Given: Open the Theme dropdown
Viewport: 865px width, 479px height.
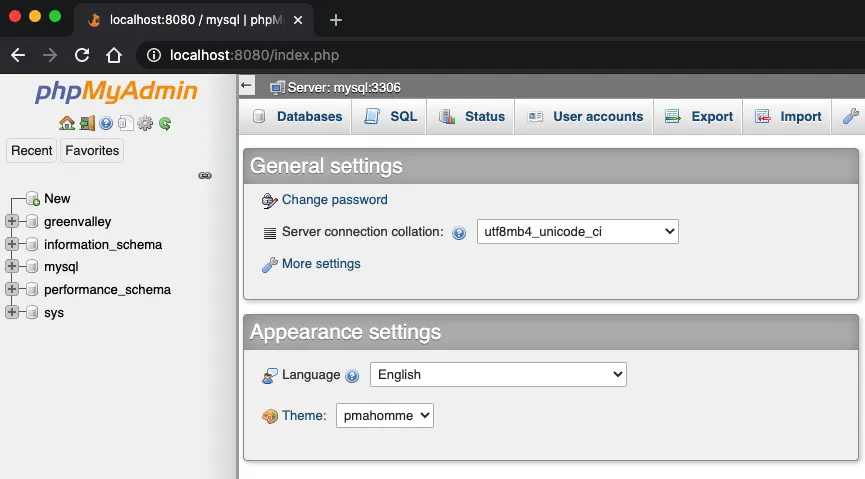Looking at the screenshot, I should tap(384, 415).
